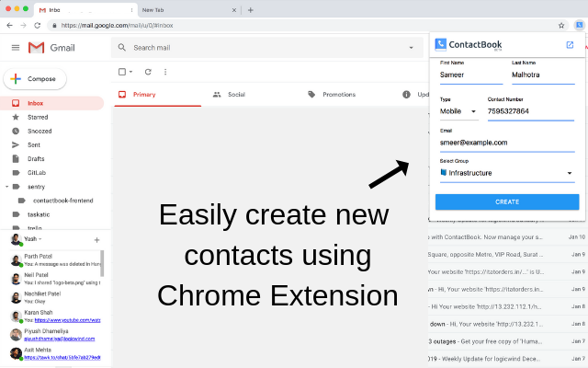This screenshot has width=588, height=368.
Task: Click Yash's profile avatar in chat
Action: [x=17, y=239]
